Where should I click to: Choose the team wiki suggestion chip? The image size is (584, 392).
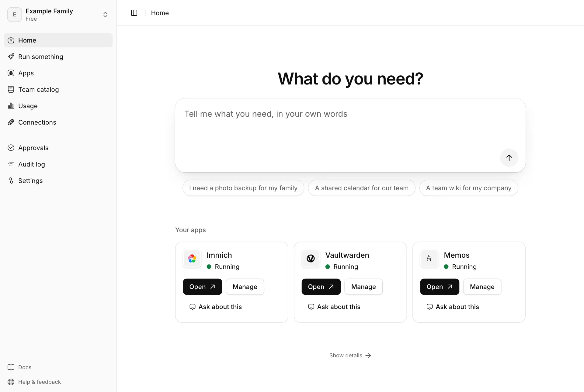click(469, 188)
